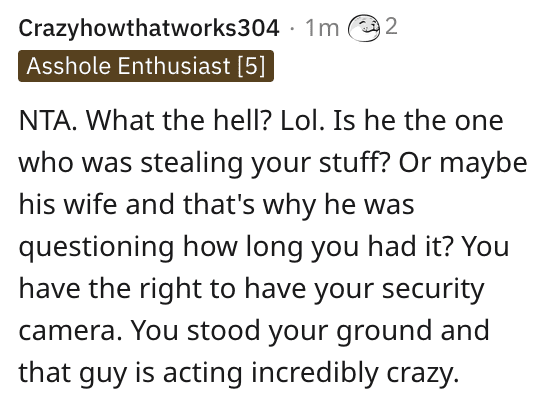Click the award count number 2
546x410 pixels.
click(391, 26)
